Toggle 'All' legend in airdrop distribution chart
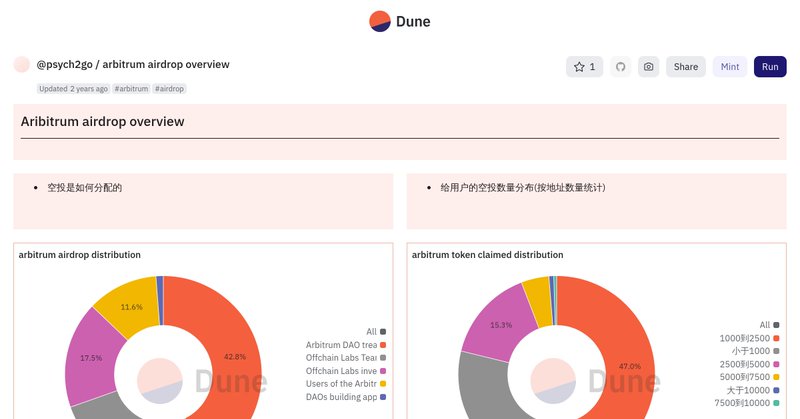800x419 pixels. pyautogui.click(x=376, y=332)
